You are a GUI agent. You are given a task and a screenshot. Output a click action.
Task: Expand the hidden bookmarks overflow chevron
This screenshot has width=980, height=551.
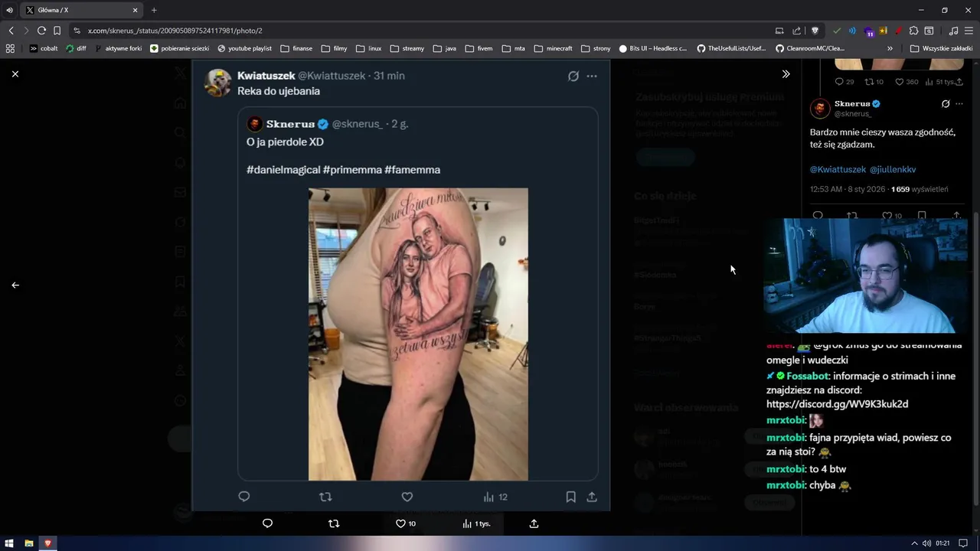click(890, 48)
